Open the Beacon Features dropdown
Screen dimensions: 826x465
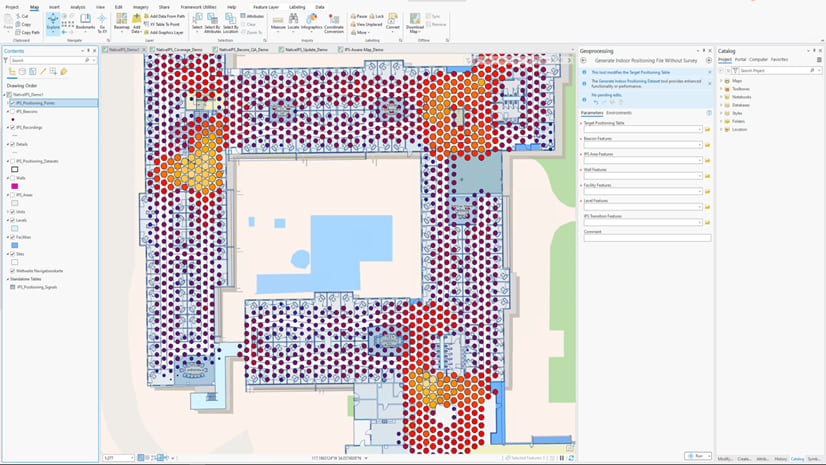click(x=700, y=145)
